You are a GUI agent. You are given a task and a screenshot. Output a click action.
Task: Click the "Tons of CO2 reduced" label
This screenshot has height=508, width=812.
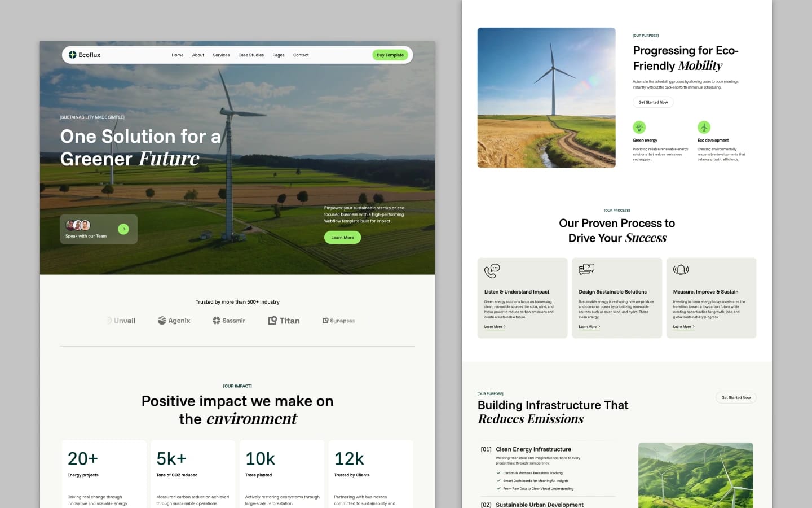(177, 475)
